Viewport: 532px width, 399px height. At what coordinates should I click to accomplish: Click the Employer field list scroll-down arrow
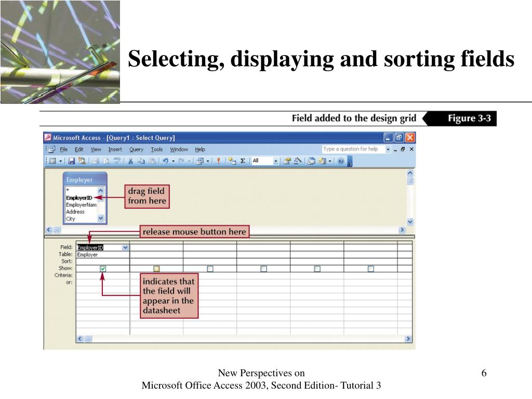(101, 218)
